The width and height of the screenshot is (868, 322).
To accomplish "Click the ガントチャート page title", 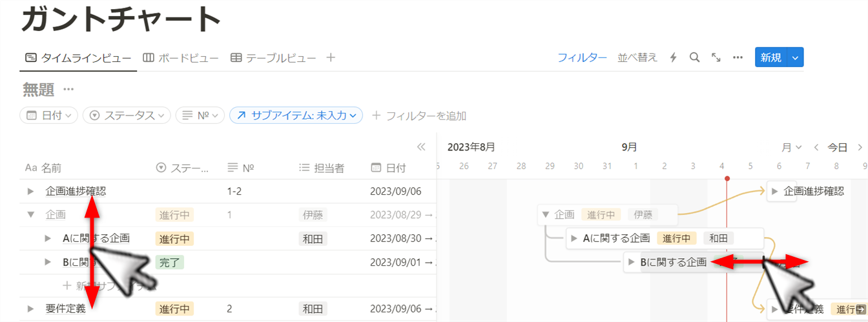I will tap(121, 19).
